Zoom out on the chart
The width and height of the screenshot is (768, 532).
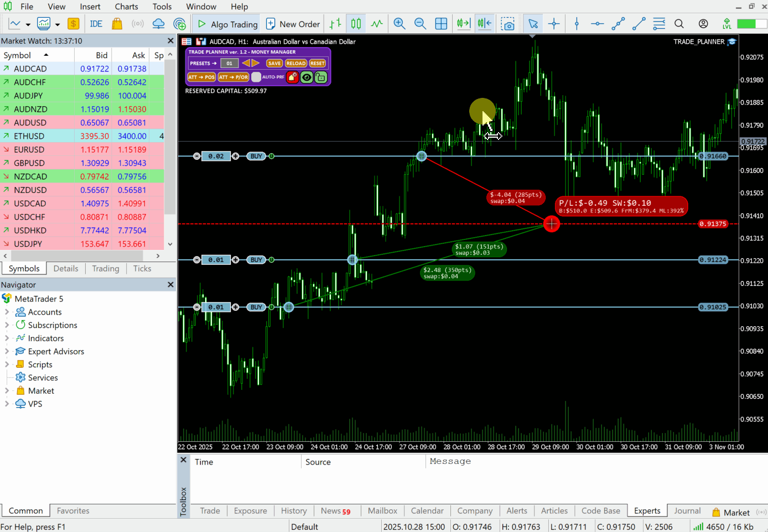click(421, 24)
